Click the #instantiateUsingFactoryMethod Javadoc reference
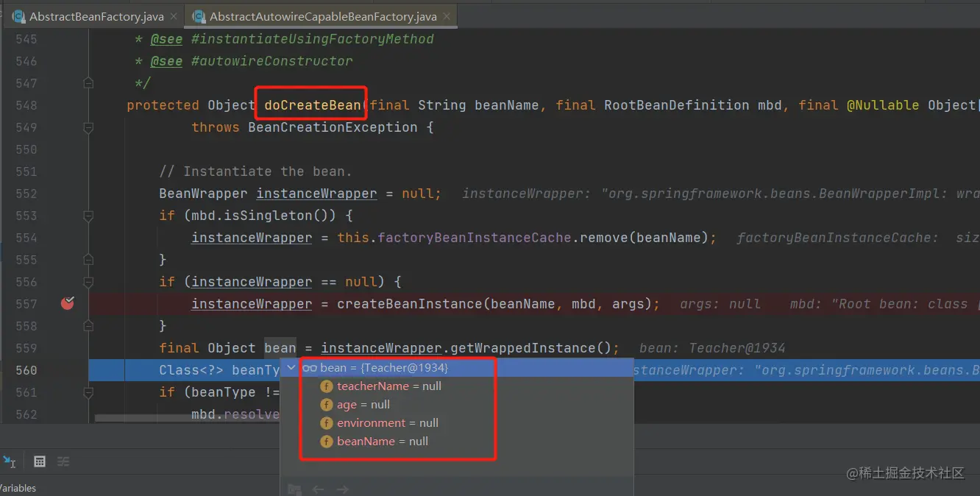 click(312, 39)
